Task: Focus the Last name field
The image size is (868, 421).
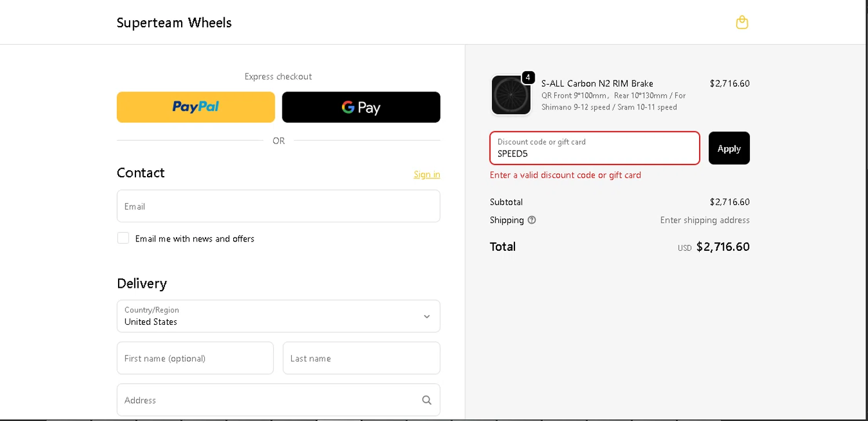Action: tap(362, 358)
